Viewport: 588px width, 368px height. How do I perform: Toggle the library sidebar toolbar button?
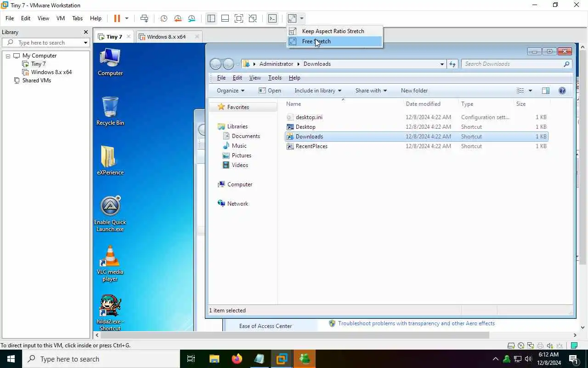[x=211, y=18]
